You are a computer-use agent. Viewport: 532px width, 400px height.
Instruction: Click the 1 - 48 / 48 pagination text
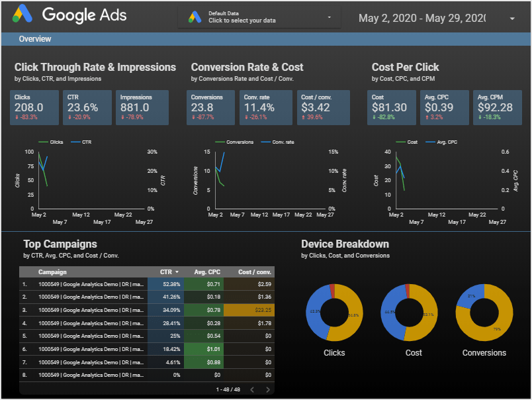(x=228, y=389)
